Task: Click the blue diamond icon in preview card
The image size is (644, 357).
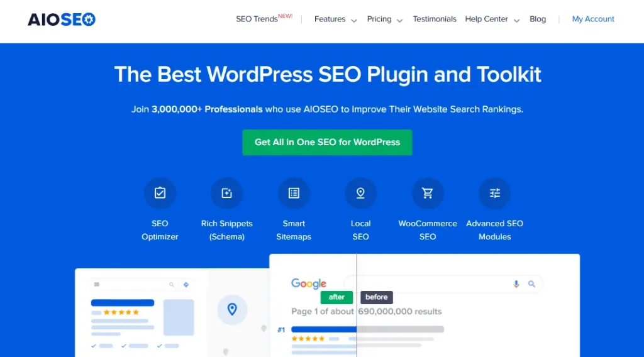Action: (186, 284)
